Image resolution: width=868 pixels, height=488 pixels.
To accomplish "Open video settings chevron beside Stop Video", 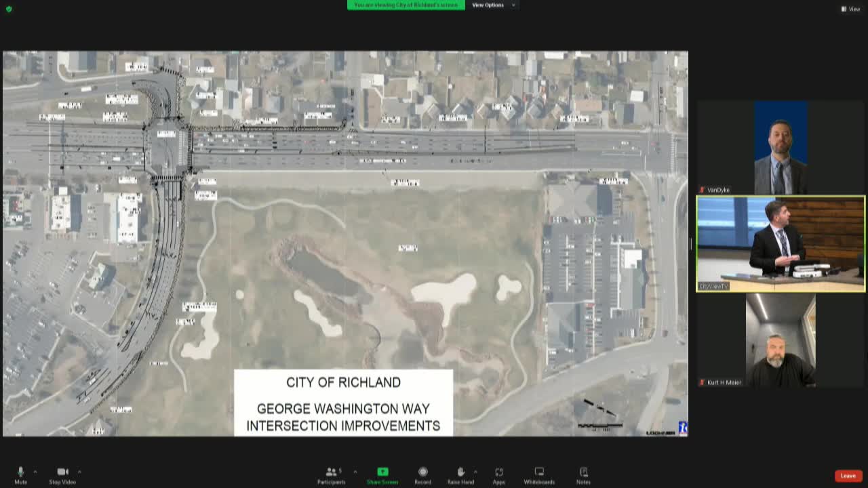I will coord(80,471).
